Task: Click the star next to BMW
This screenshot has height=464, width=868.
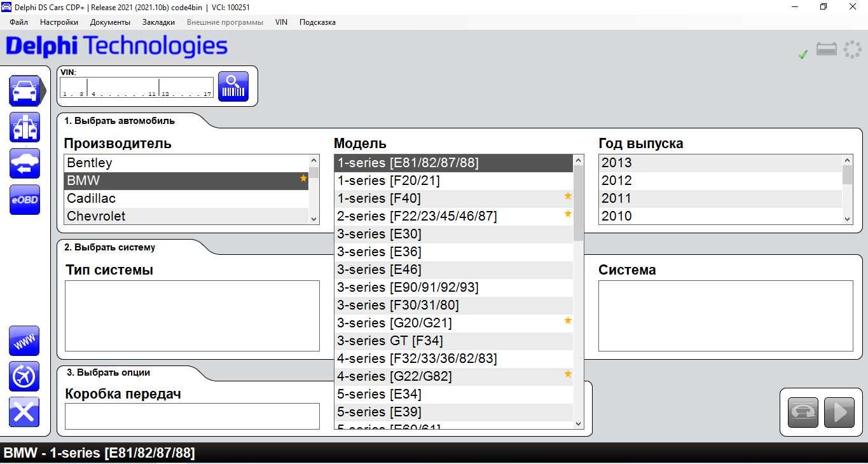Action: tap(303, 179)
